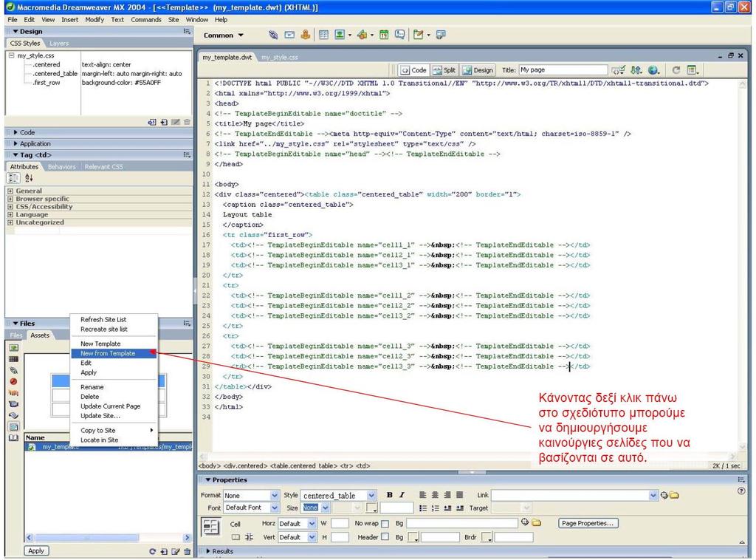The width and height of the screenshot is (756, 560).
Task: Pick the Brdr border color swatch
Action: pyautogui.click(x=487, y=537)
